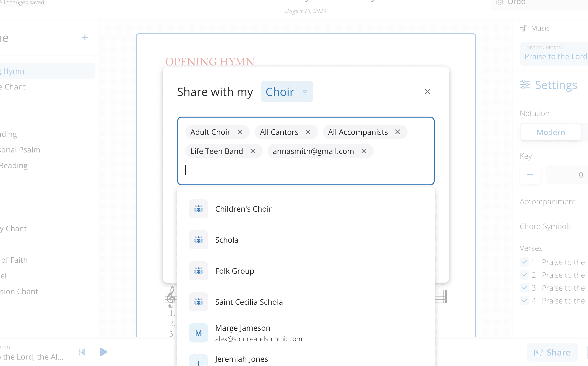Open the Settings section
The image size is (588, 366).
tap(556, 85)
